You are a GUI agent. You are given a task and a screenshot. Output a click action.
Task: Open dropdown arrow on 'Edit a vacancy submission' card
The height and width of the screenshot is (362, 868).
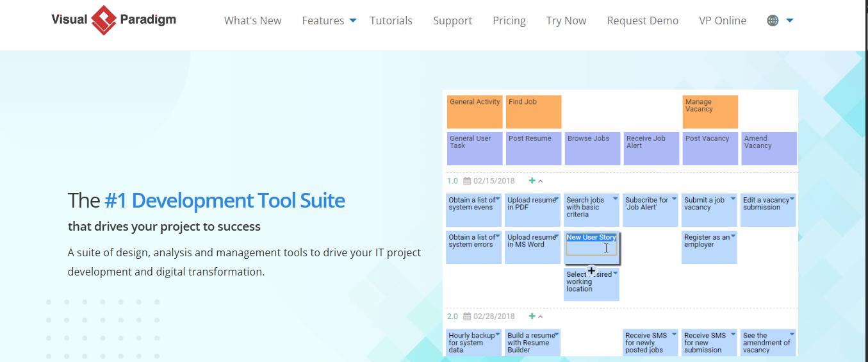[x=792, y=199]
